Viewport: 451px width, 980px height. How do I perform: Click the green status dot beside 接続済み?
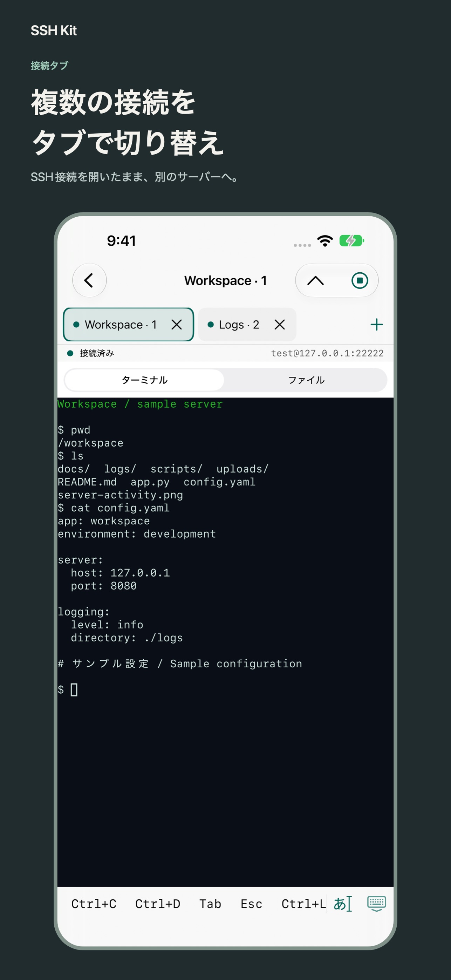pyautogui.click(x=70, y=353)
